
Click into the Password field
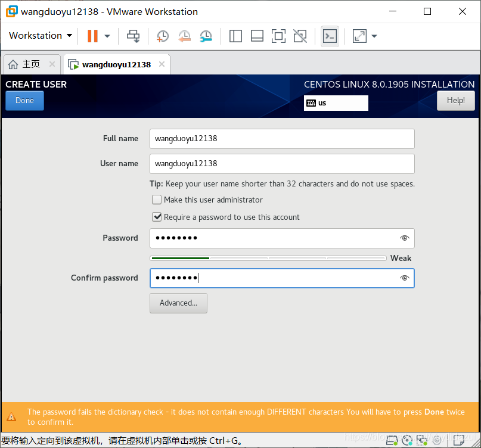[x=282, y=238]
